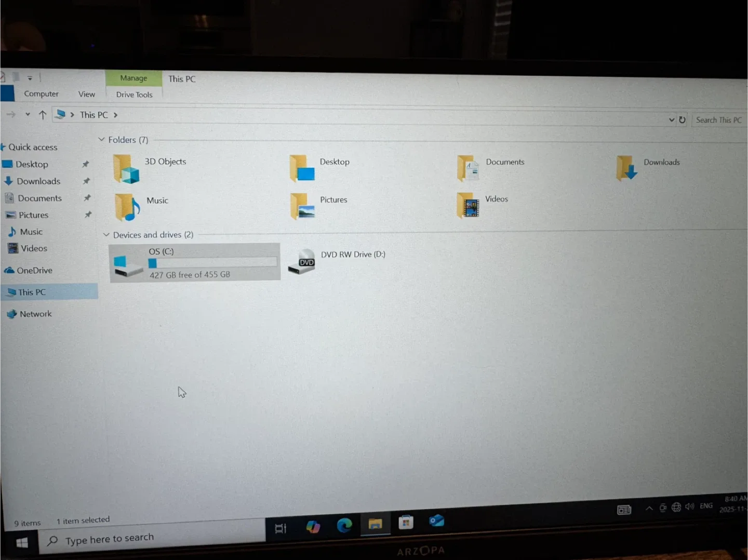Open the Drive Tools tab
Viewport: 748px width, 560px height.
coord(134,95)
